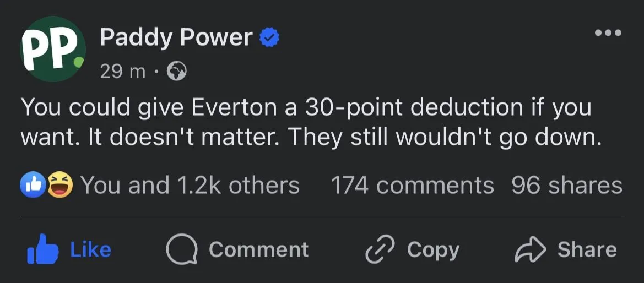Screen dimensions: 644x283
Task: Open the 'You and 1.2k others' reactions list
Action: point(190,186)
